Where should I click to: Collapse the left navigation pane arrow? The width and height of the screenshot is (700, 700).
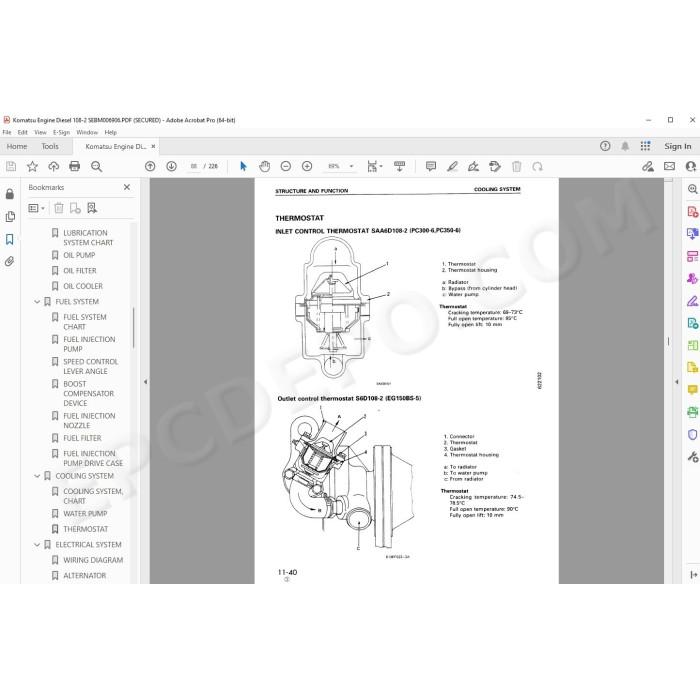pos(145,382)
